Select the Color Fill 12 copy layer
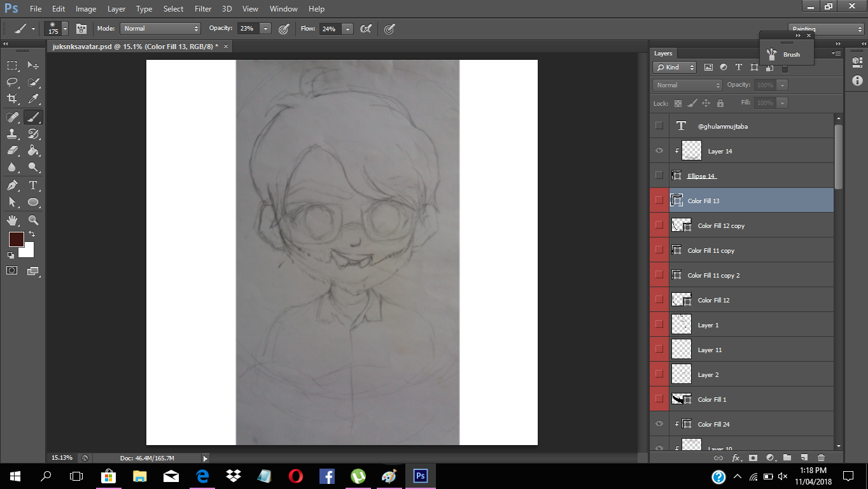868x489 pixels. point(751,225)
